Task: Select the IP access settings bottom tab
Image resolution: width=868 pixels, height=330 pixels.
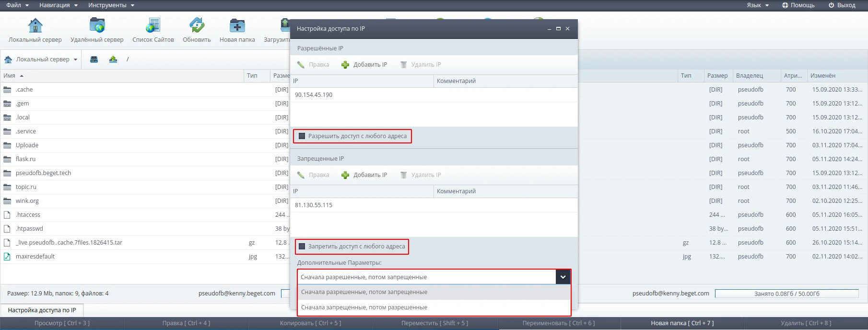Action: [x=42, y=310]
